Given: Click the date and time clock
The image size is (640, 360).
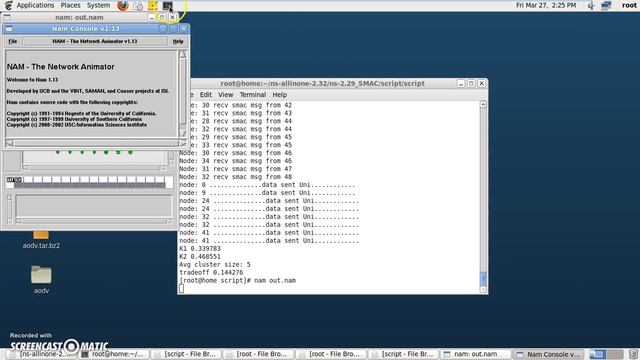Looking at the screenshot, I should coord(546,5).
